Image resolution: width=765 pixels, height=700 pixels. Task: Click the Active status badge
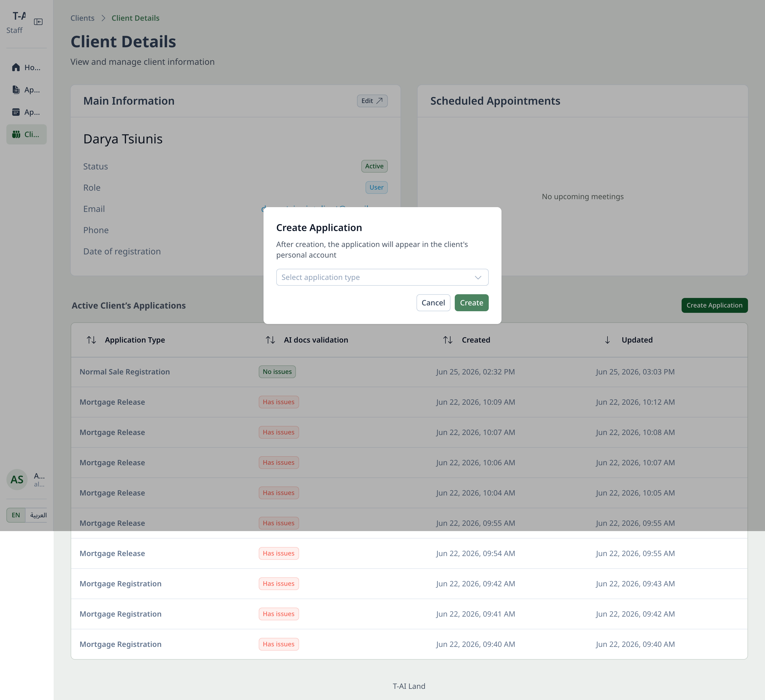click(374, 166)
